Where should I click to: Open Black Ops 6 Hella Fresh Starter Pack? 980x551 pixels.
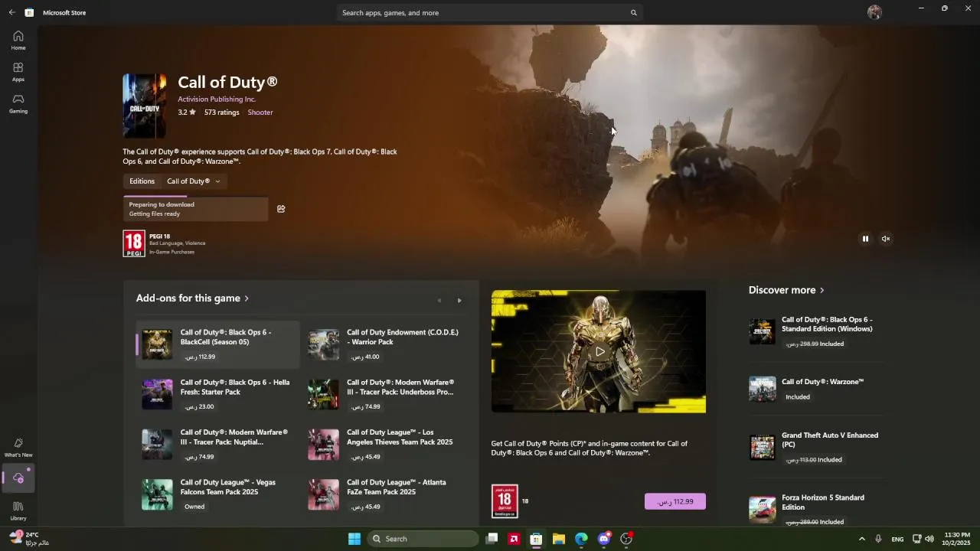point(217,394)
